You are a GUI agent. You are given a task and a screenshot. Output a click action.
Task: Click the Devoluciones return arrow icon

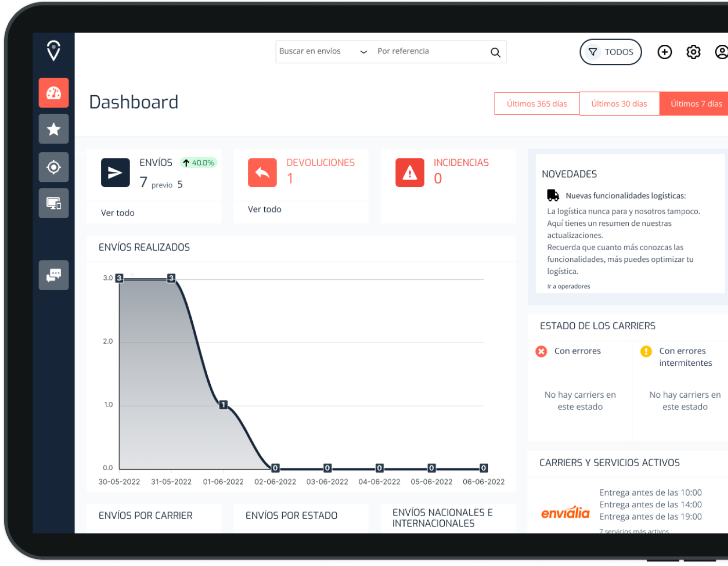[x=262, y=172]
